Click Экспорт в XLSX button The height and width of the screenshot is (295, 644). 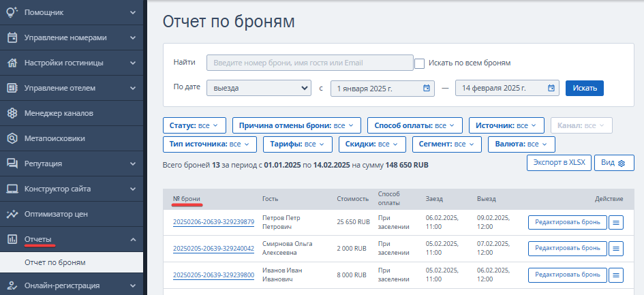pyautogui.click(x=559, y=163)
